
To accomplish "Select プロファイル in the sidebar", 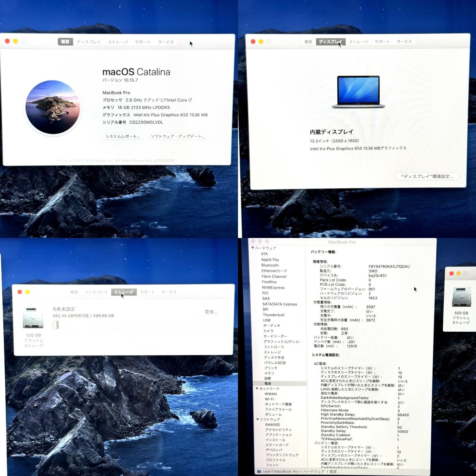I will 276,460.
